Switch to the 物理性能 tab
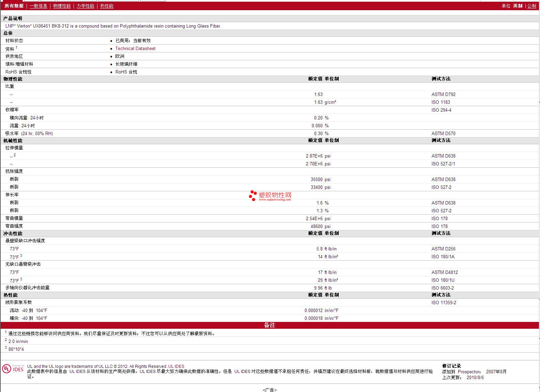The width and height of the screenshot is (540, 392). (62, 6)
